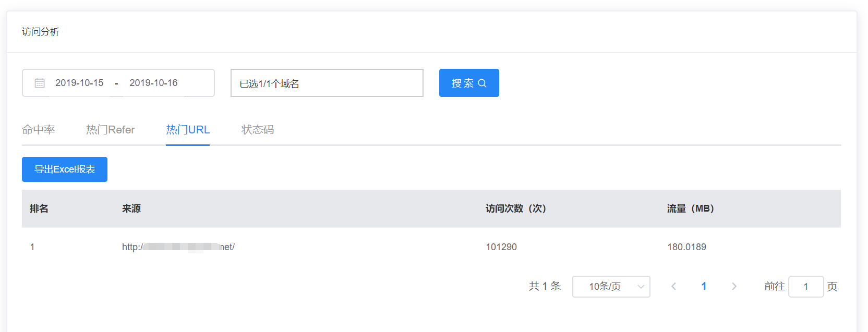The image size is (868, 332).
Task: Select the 热门URL tab
Action: pos(188,130)
